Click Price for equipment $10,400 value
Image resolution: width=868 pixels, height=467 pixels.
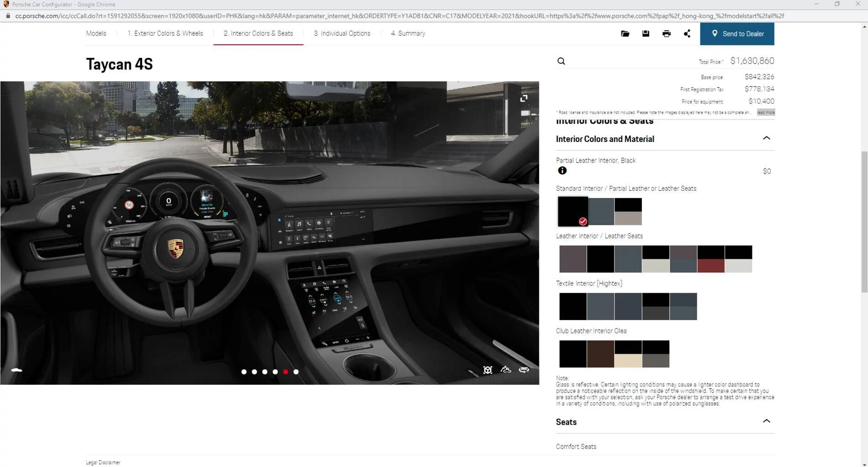pos(761,101)
